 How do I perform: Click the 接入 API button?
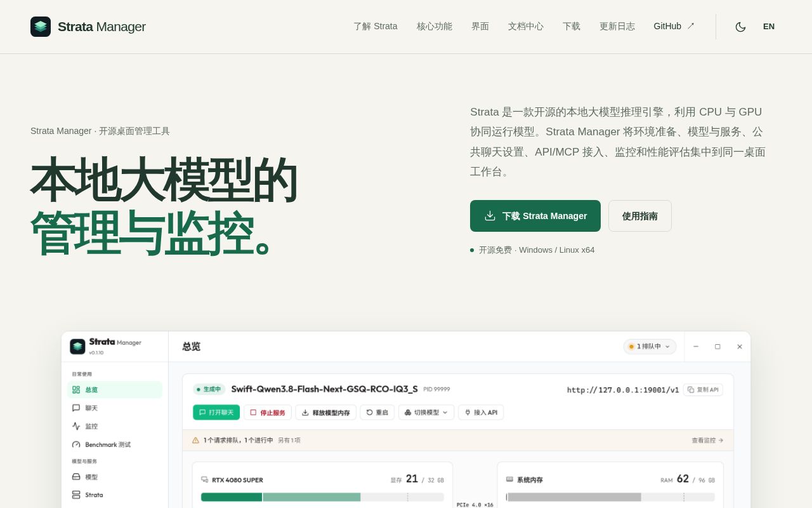coord(481,413)
